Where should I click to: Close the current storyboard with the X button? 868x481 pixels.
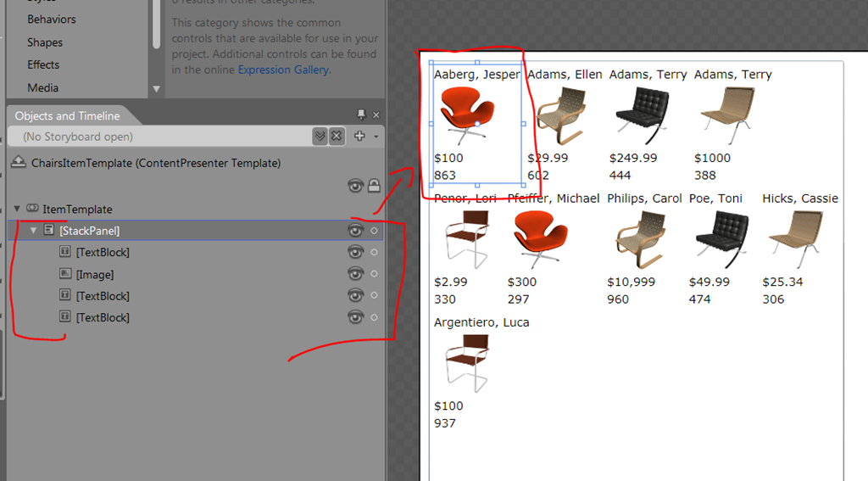coord(337,137)
